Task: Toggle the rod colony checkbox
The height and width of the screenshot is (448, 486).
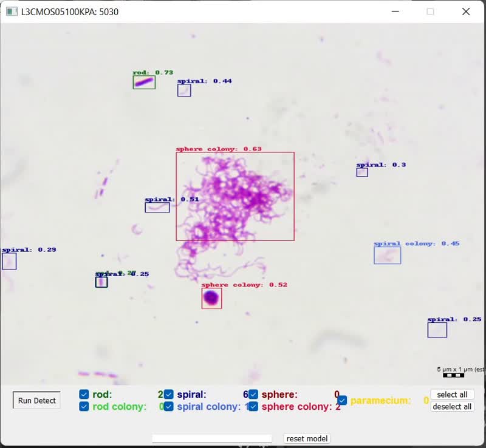Action: 84,407
